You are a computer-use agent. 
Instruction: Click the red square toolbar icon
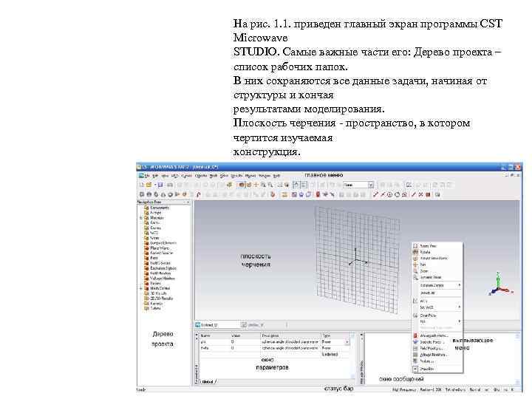428,194
